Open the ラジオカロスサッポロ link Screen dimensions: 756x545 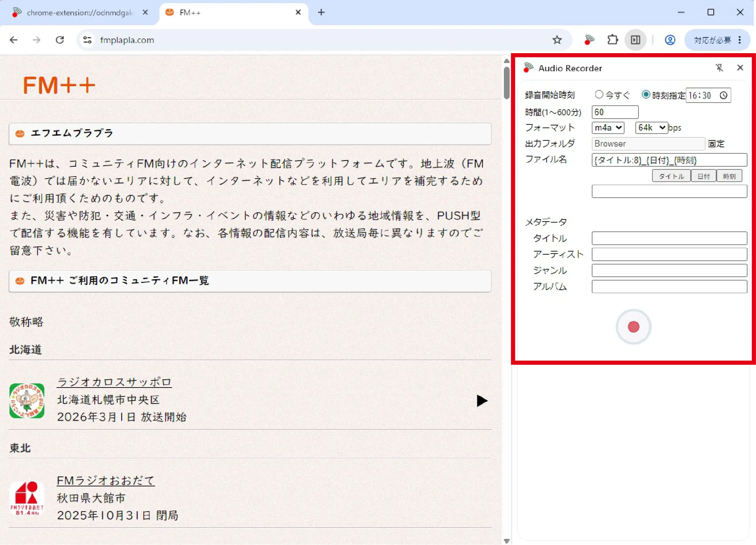click(114, 382)
